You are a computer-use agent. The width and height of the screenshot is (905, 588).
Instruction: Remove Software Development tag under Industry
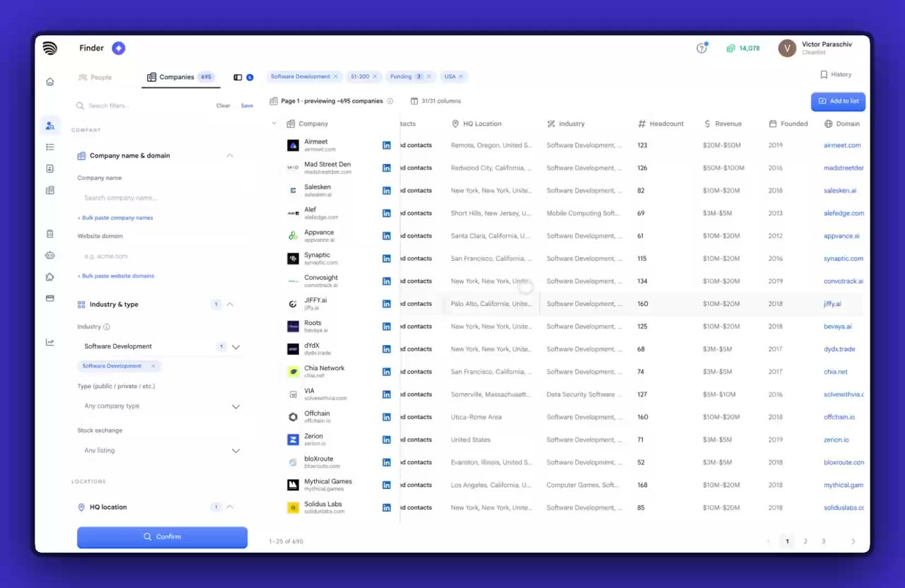[153, 366]
